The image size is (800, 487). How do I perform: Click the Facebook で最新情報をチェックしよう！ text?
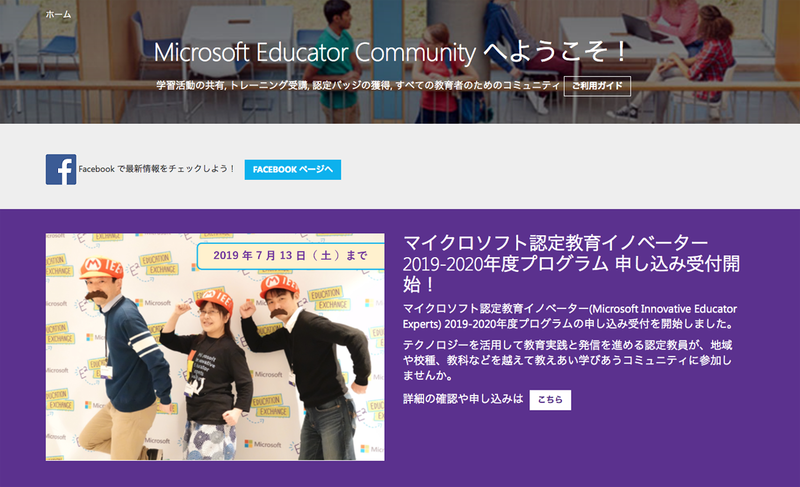pyautogui.click(x=157, y=169)
